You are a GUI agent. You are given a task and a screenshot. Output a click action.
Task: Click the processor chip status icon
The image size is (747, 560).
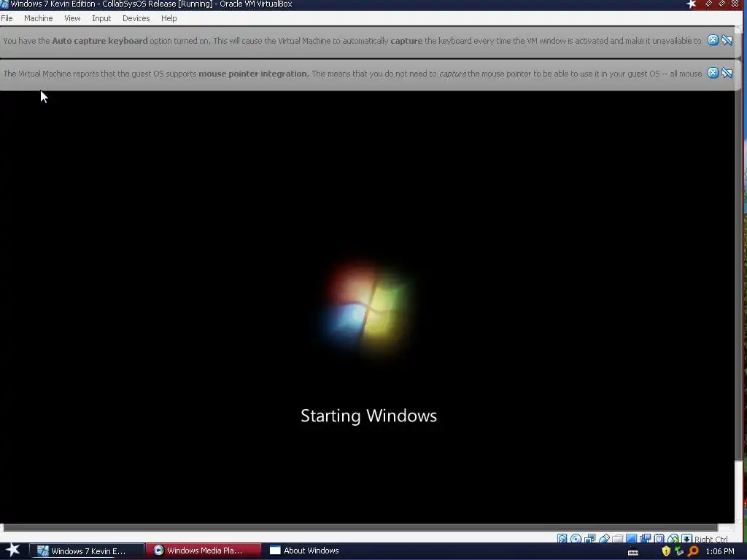659,539
